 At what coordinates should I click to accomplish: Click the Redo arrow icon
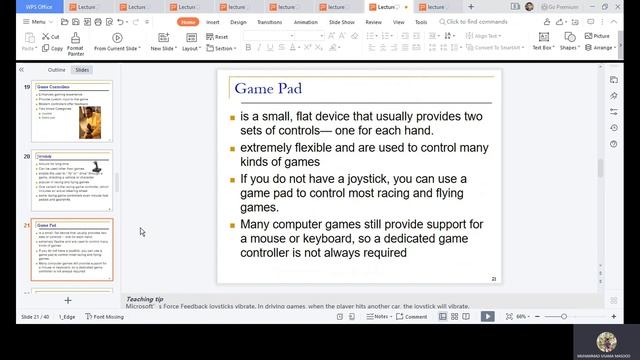pyautogui.click(x=136, y=22)
